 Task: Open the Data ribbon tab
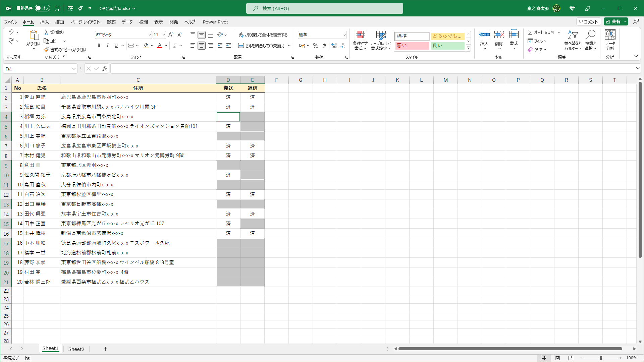[x=127, y=22]
